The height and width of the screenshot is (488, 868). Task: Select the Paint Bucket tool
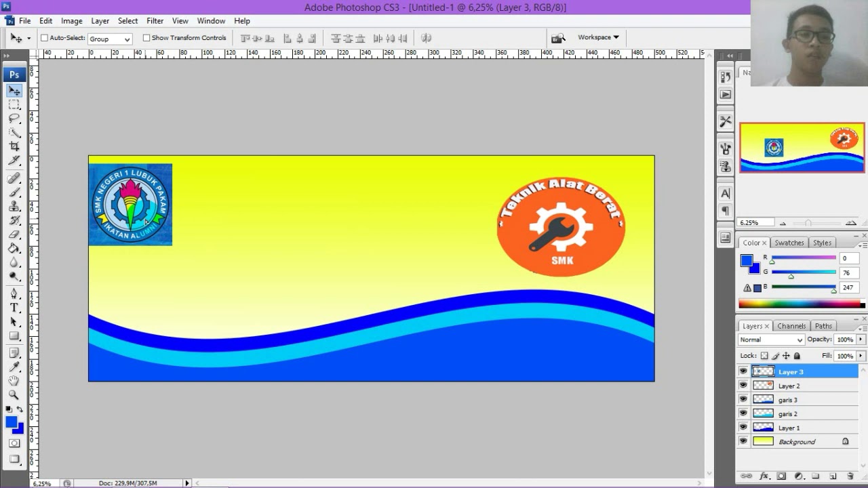coord(14,248)
